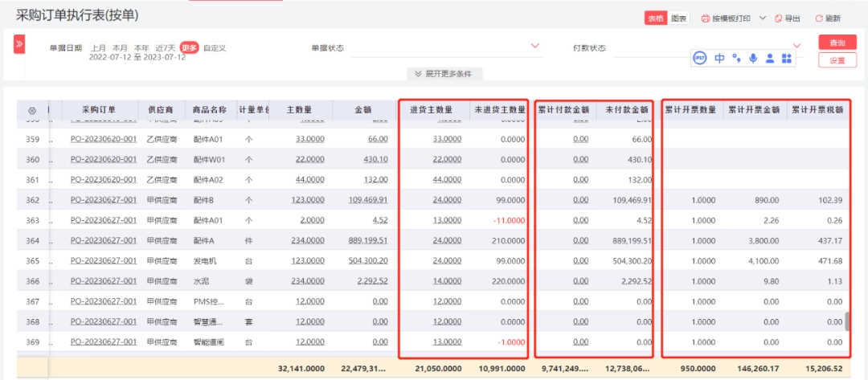Open PO-20230620-001 link in row 359
This screenshot has height=380, width=868.
(104, 139)
